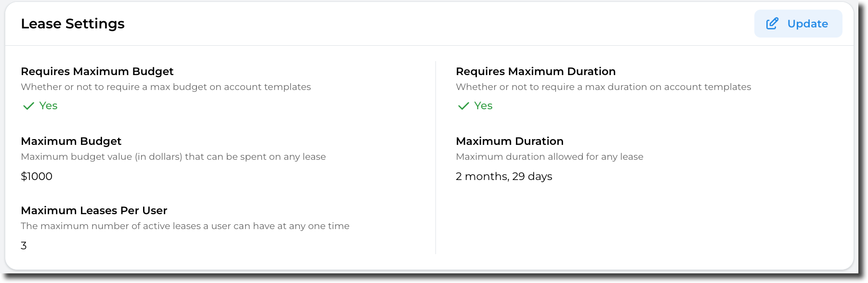Click the $1000 maximum budget value
Screen dimensions: 868x283
point(37,176)
